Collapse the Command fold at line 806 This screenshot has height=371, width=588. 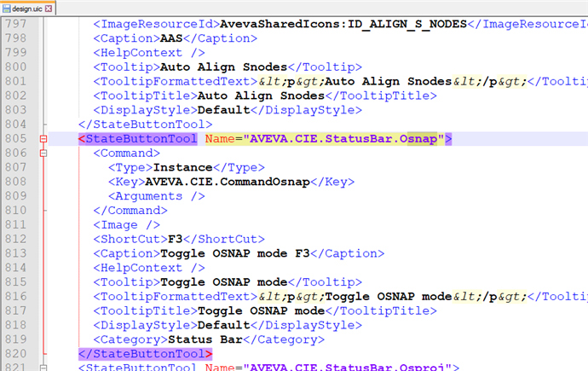[x=43, y=154]
